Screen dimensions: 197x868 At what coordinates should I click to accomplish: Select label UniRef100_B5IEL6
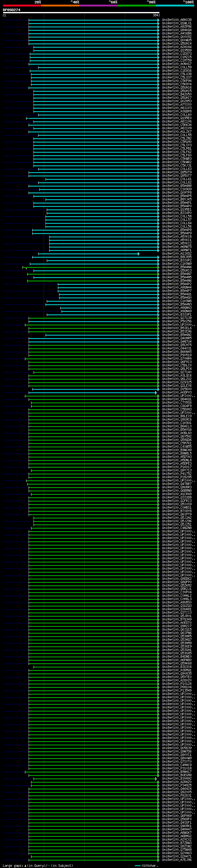tap(176, 328)
